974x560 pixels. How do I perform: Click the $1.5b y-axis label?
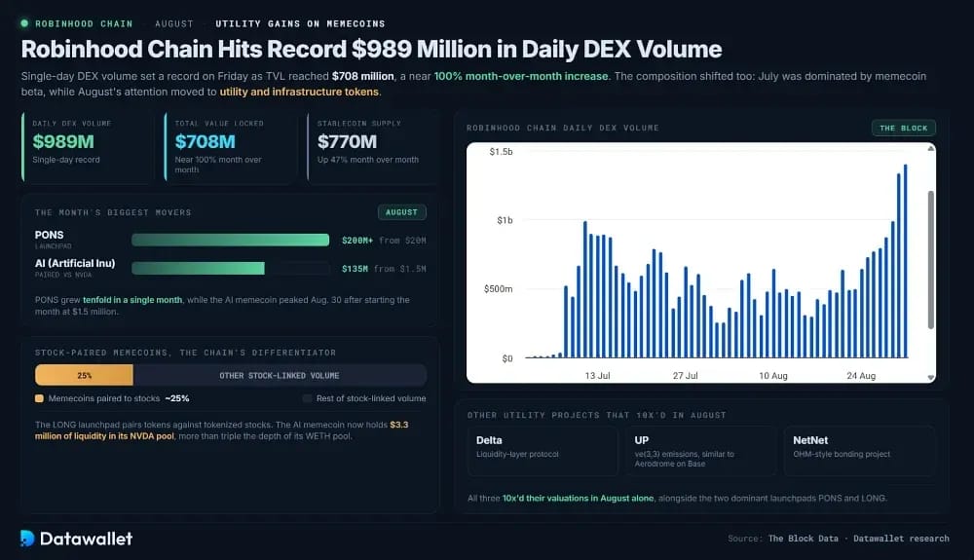click(x=501, y=152)
